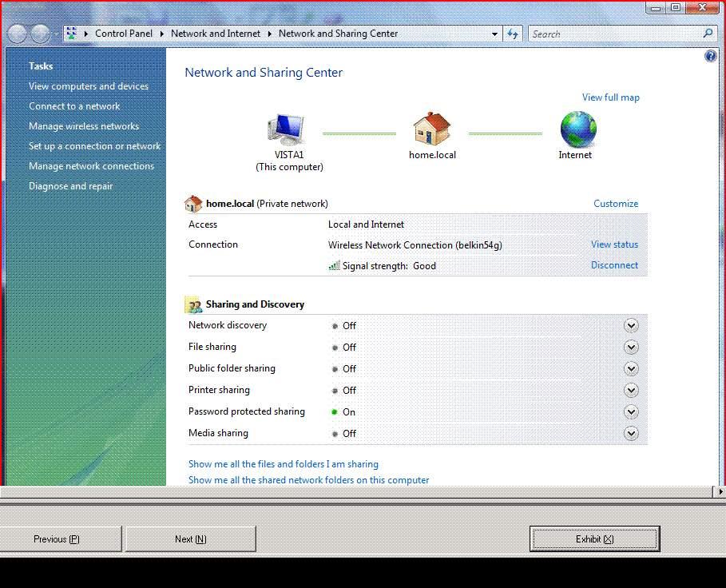Click the horizontal scrollbar right arrow
The image size is (726, 588).
coord(720,491)
